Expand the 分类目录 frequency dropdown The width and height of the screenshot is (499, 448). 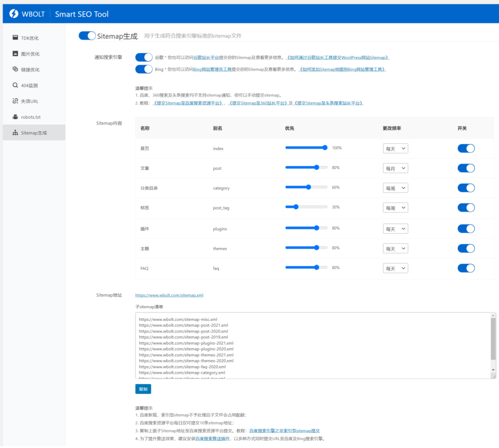pyautogui.click(x=395, y=188)
